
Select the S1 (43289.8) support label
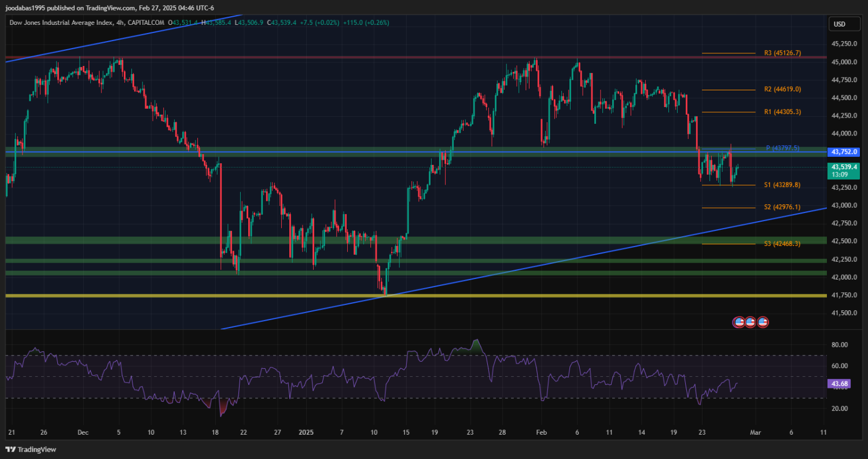coord(782,185)
